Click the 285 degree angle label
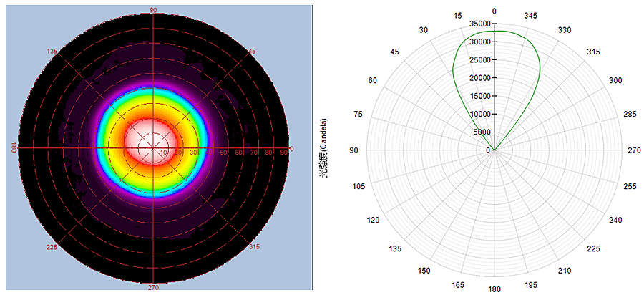The width and height of the screenshot is (644, 295). pyautogui.click(x=629, y=114)
